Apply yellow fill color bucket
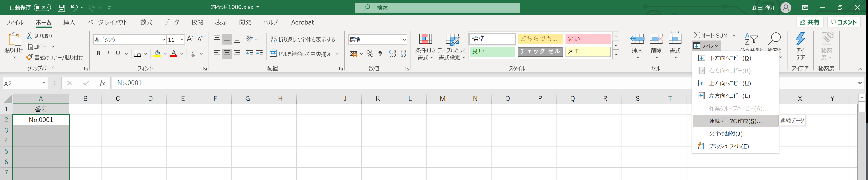Screen dimensions: 868x180 point(157,53)
